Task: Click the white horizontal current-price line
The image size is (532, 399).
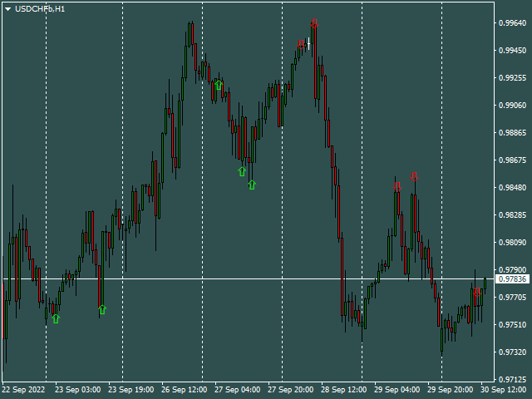Action: tap(248, 279)
